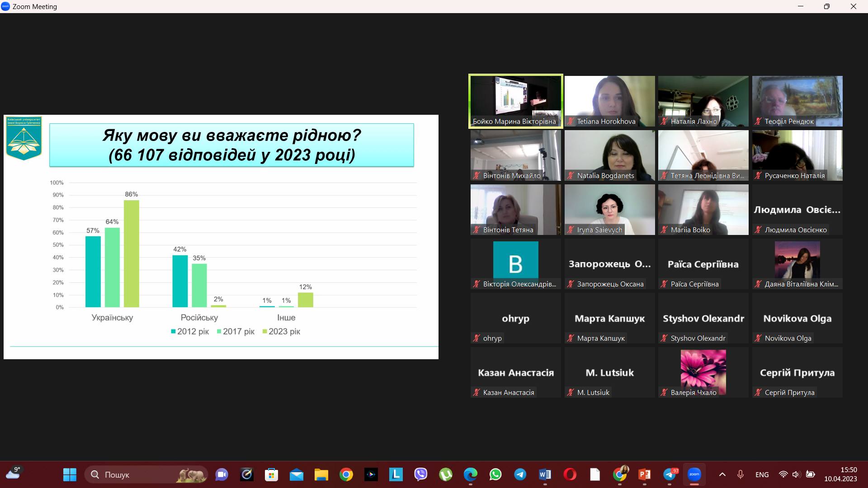
Task: Click the uTorrent taskbar icon
Action: coord(446,474)
